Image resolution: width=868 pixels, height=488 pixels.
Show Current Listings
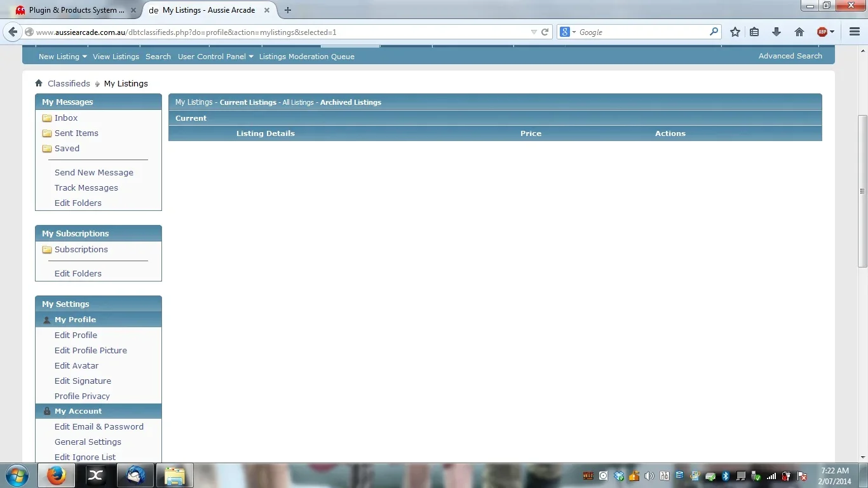(248, 102)
